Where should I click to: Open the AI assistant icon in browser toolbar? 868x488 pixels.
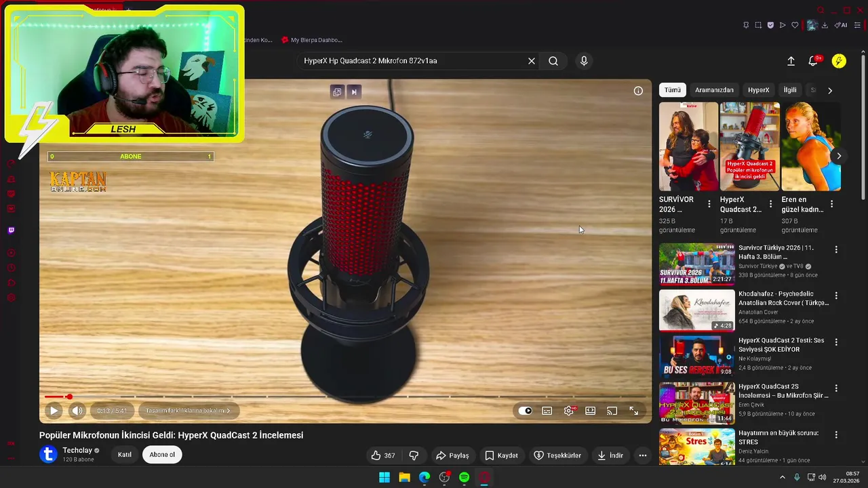[x=841, y=25]
